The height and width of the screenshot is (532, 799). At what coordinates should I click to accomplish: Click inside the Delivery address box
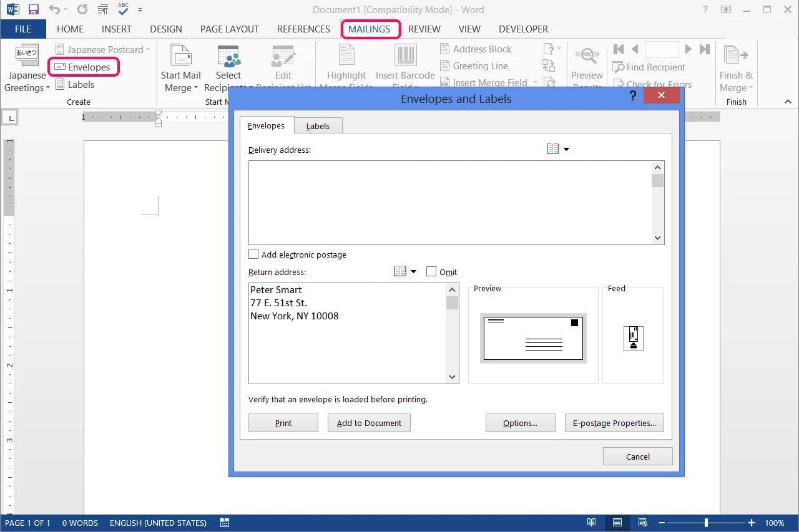451,203
